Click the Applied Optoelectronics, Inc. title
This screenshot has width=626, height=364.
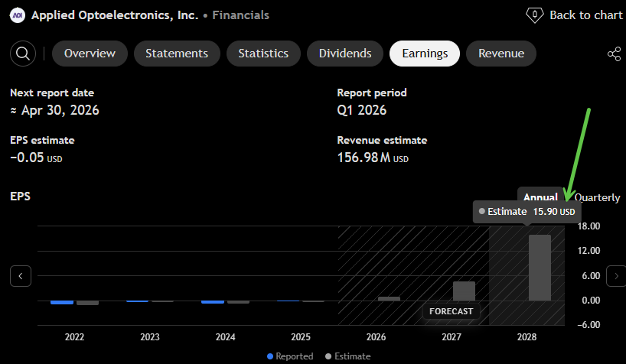pos(115,15)
